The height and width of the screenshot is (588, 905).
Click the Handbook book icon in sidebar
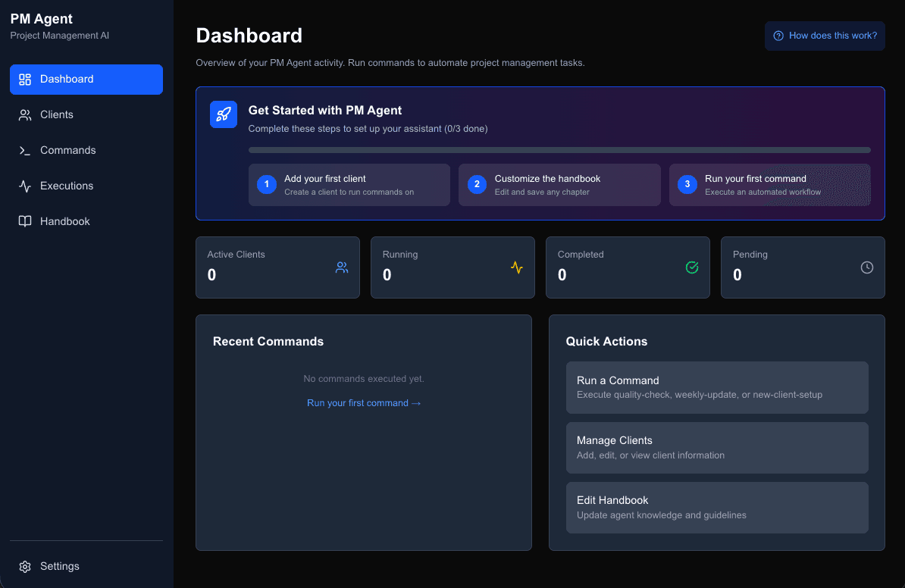point(25,221)
